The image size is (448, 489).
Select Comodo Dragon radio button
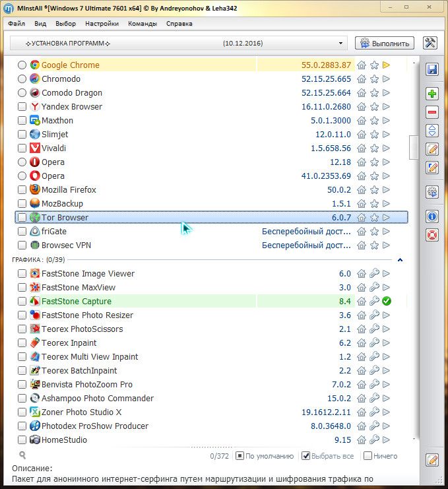tap(22, 93)
